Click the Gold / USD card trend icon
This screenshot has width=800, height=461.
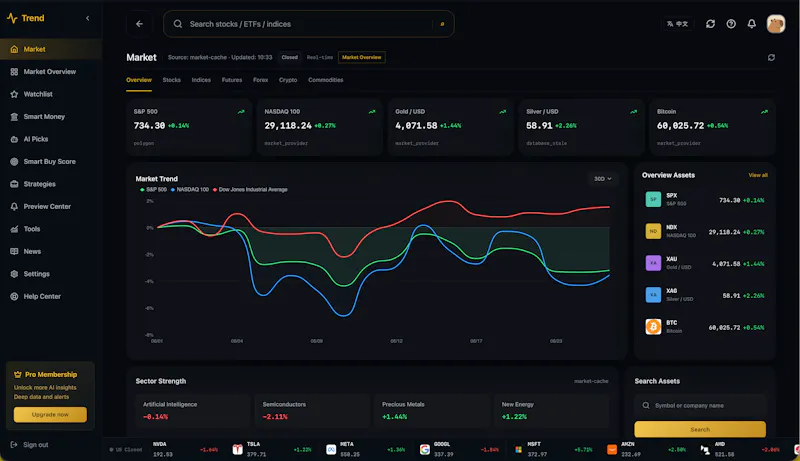[503, 112]
